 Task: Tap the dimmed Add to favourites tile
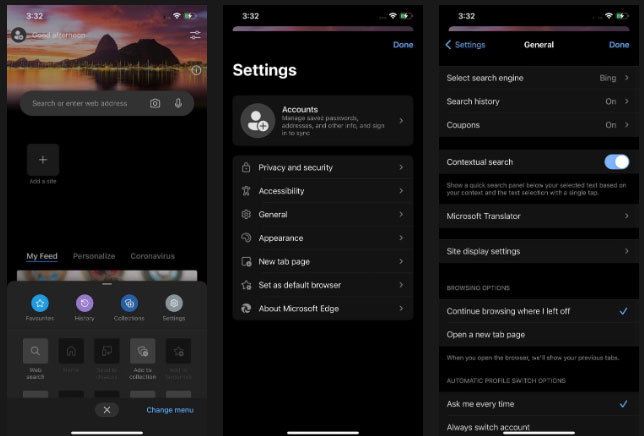click(178, 351)
